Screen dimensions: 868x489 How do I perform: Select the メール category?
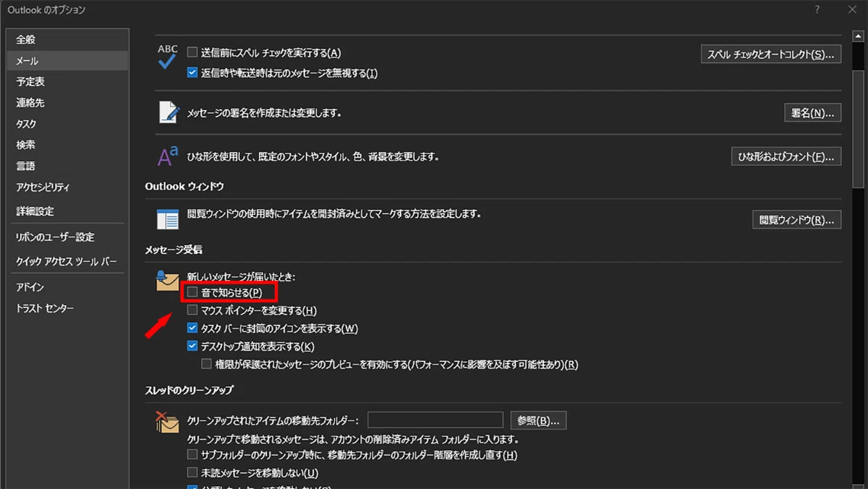coord(67,61)
